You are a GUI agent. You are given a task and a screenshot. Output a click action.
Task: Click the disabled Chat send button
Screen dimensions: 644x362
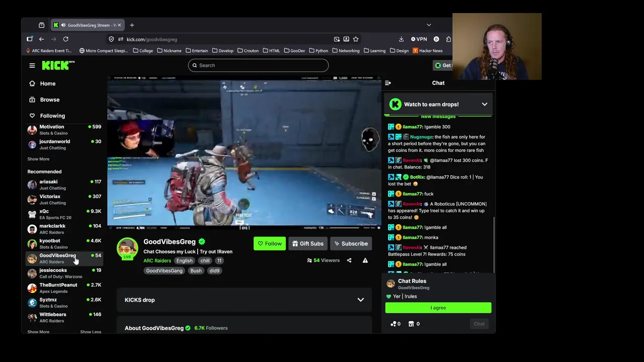tap(479, 324)
